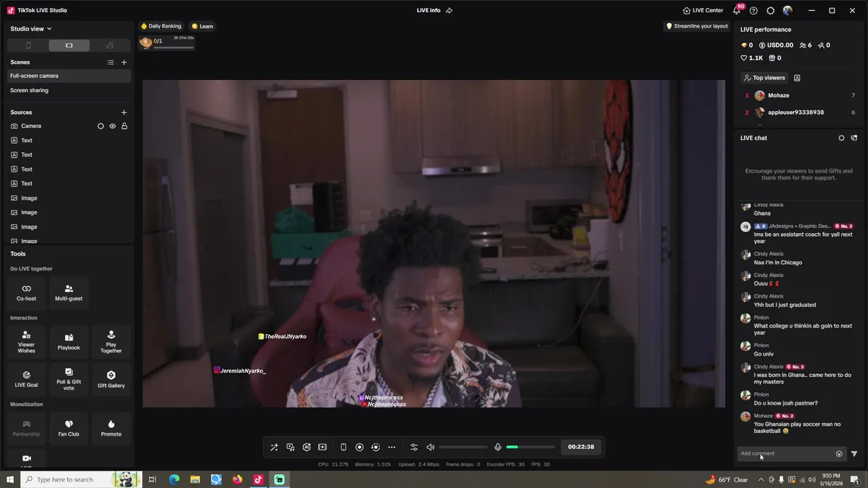Hide the Camera source with eye icon

(113, 126)
